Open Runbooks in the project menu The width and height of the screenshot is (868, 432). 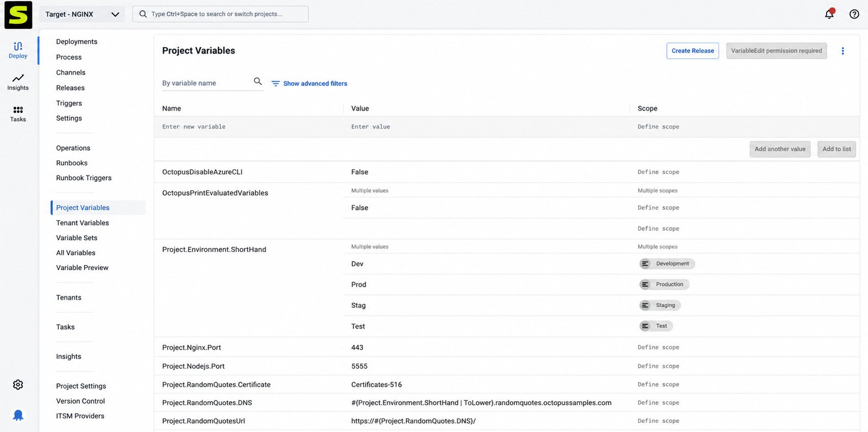pos(72,163)
